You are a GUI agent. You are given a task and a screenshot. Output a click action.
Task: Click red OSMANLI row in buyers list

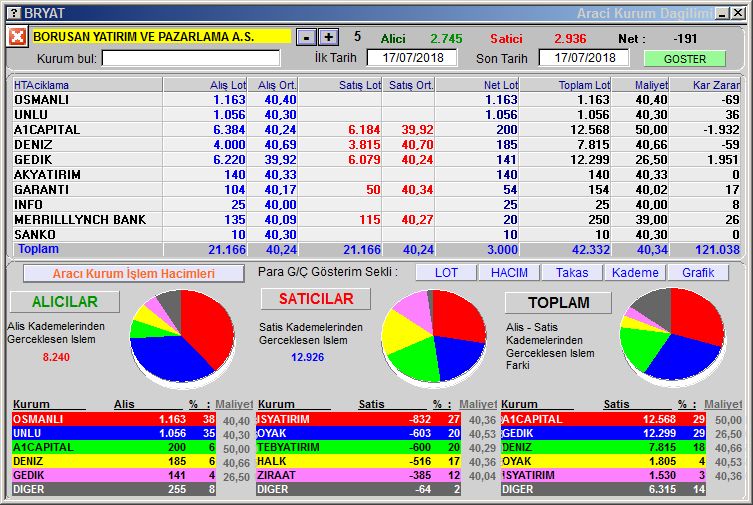coord(114,419)
